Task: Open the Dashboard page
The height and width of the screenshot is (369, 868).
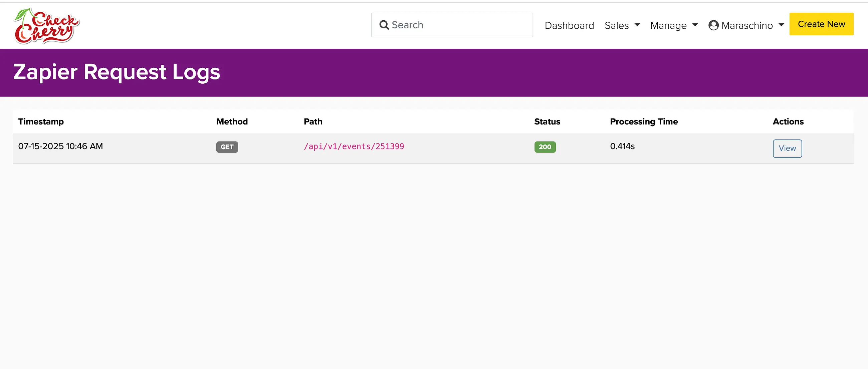Action: pos(569,25)
